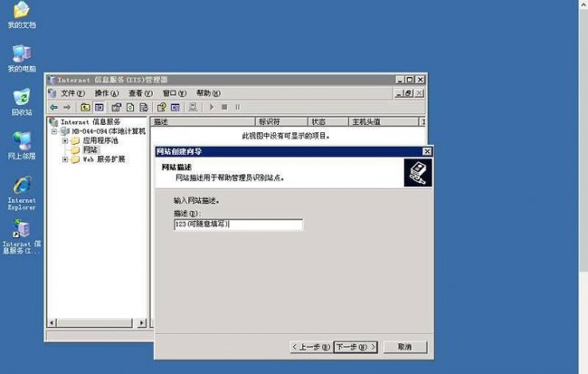Close the 网站创建向导 dialog

(x=427, y=151)
